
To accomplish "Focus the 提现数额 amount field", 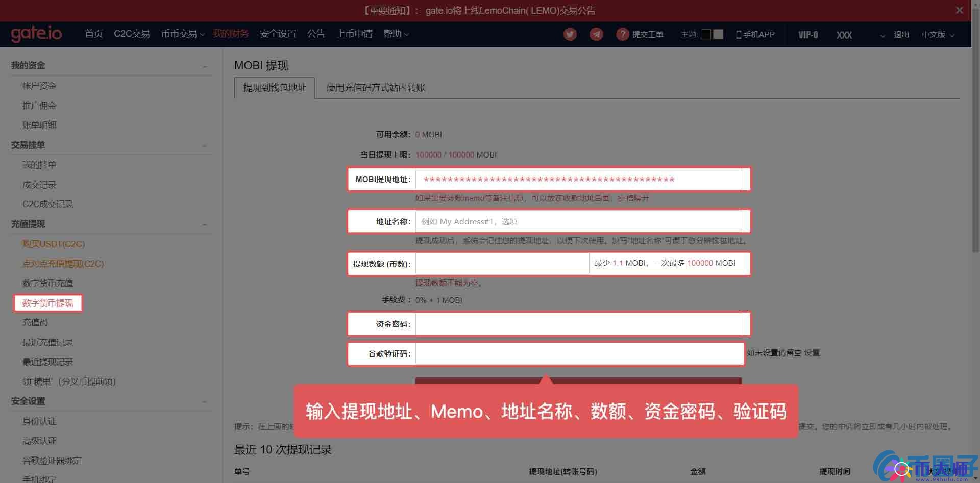I will pyautogui.click(x=502, y=264).
